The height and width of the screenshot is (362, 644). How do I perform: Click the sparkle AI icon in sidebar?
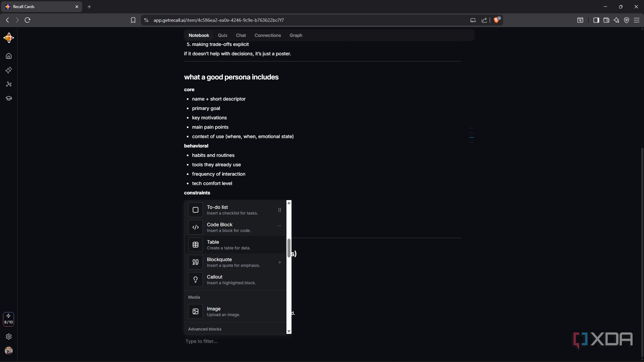tap(9, 70)
